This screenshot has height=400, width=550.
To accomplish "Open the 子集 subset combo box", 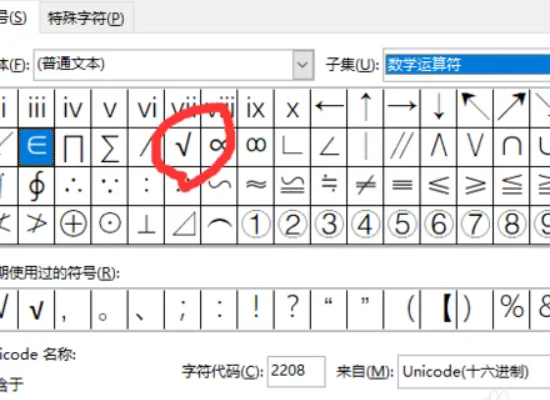I will pyautogui.click(x=467, y=65).
